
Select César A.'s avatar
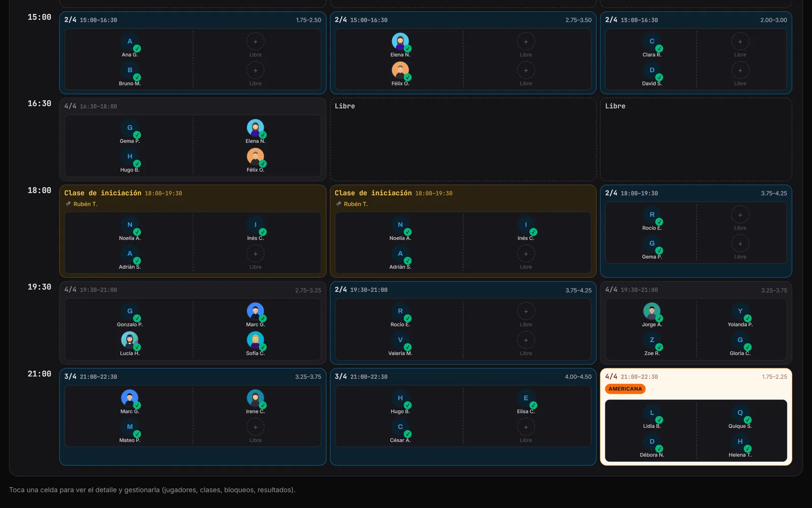[x=400, y=427]
